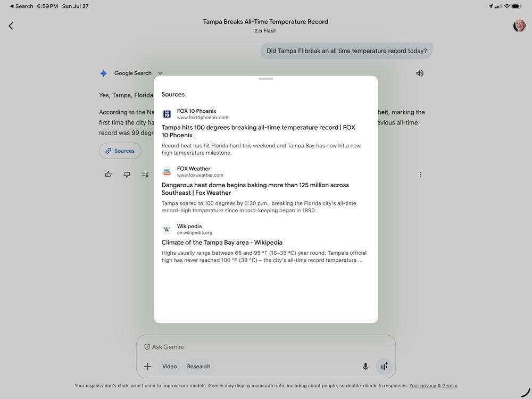Screen dimensions: 532x399
Task: Click the www.foxweather.com URL text
Action: 200,175
